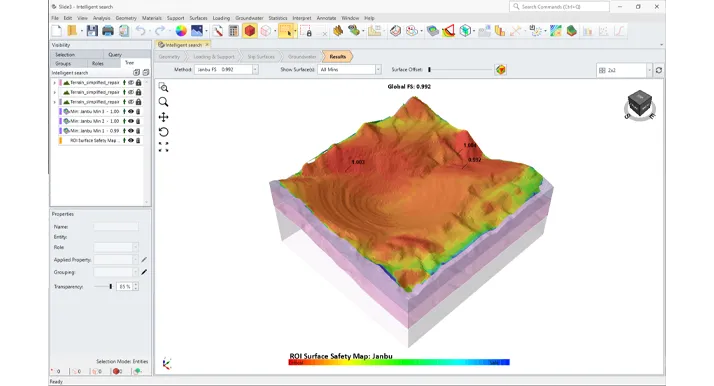Switch to the Roles tab
This screenshot has height=386, width=714.
tap(98, 64)
